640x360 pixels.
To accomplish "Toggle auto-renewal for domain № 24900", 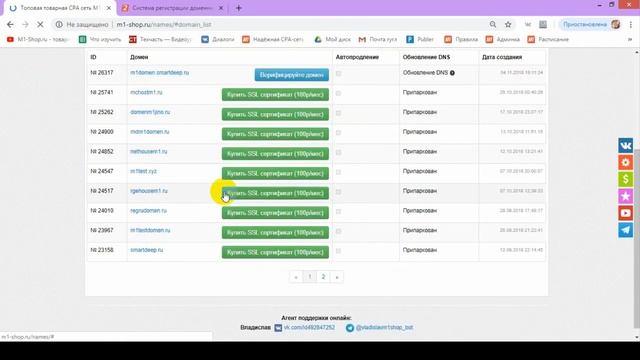I will point(338,133).
